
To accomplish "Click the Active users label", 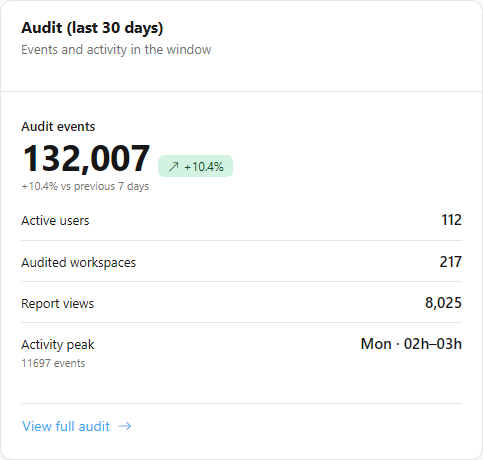I will coord(55,221).
